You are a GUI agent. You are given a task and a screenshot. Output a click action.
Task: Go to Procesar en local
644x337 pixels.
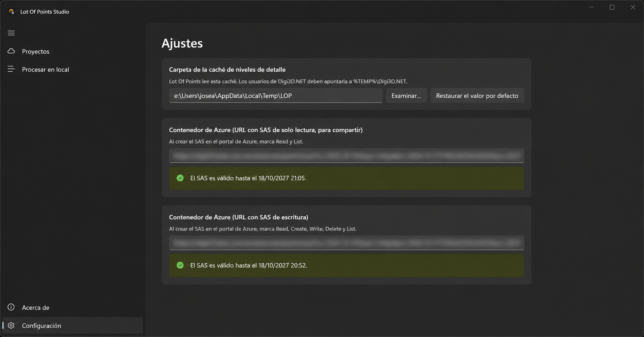pyautogui.click(x=72, y=69)
